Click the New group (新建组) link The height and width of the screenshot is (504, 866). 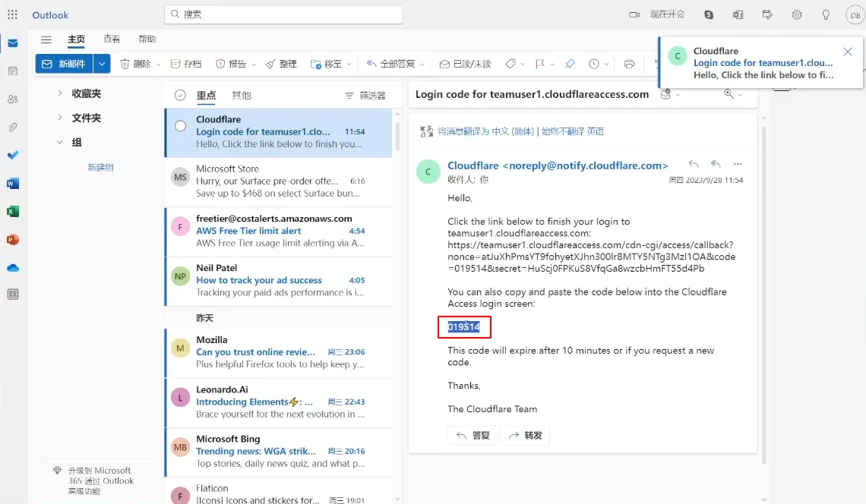(100, 167)
